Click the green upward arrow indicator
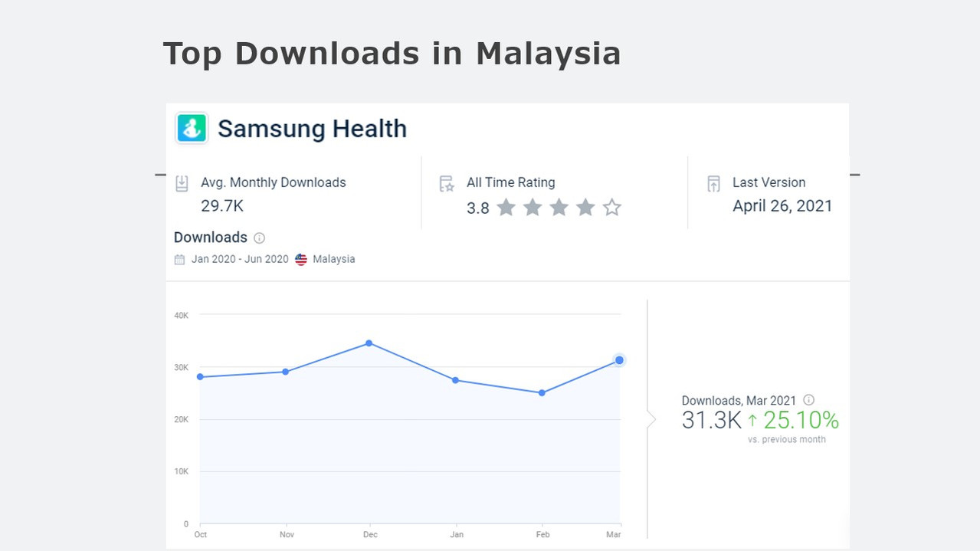 pyautogui.click(x=752, y=421)
